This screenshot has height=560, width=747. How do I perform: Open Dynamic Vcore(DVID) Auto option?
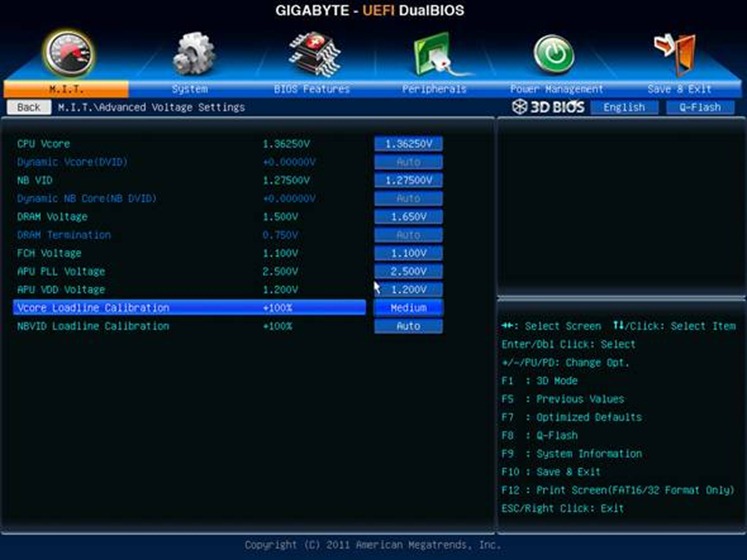[408, 162]
